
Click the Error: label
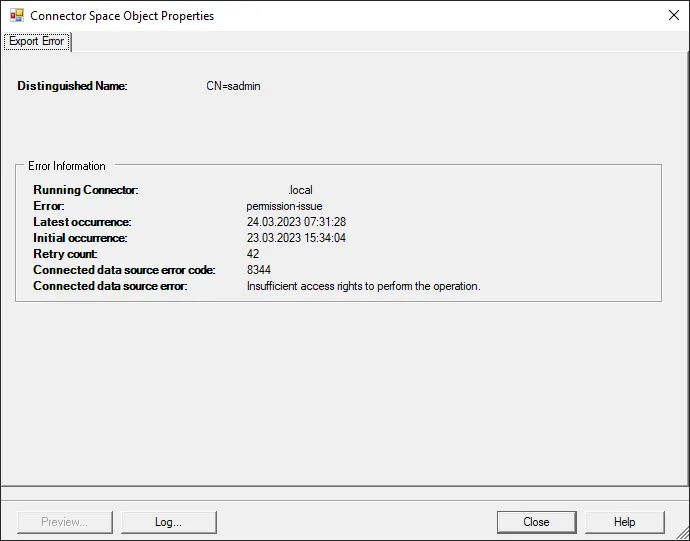(x=49, y=206)
